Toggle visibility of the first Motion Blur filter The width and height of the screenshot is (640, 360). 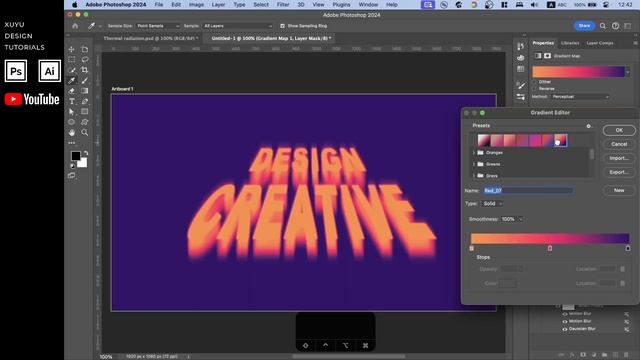tap(565, 314)
